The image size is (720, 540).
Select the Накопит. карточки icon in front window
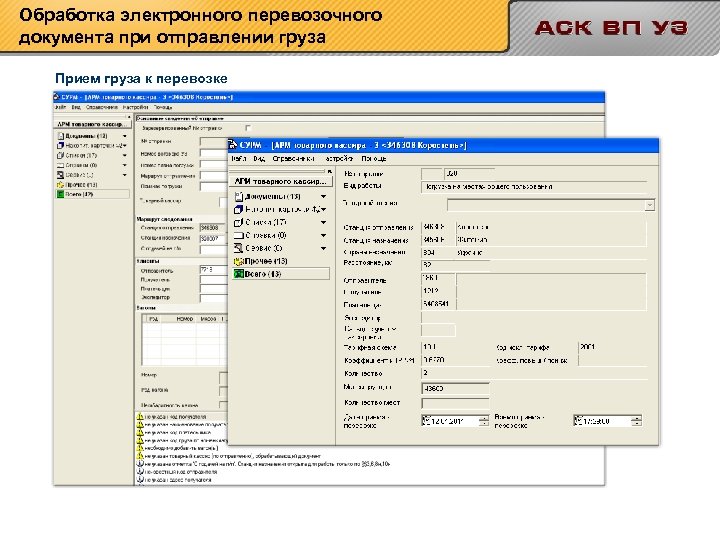pyautogui.click(x=238, y=209)
